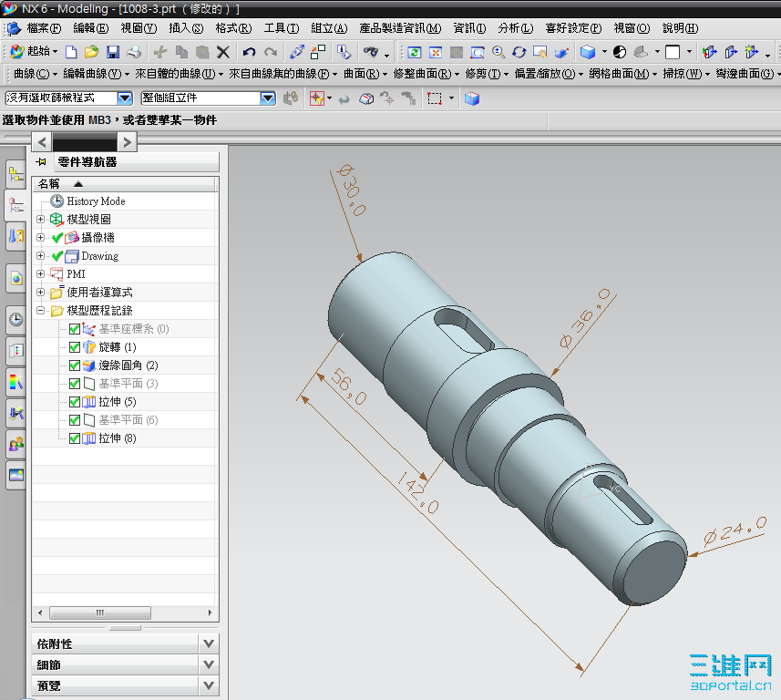Open the 編輯(E) menu
This screenshot has height=700, width=781.
coord(90,28)
